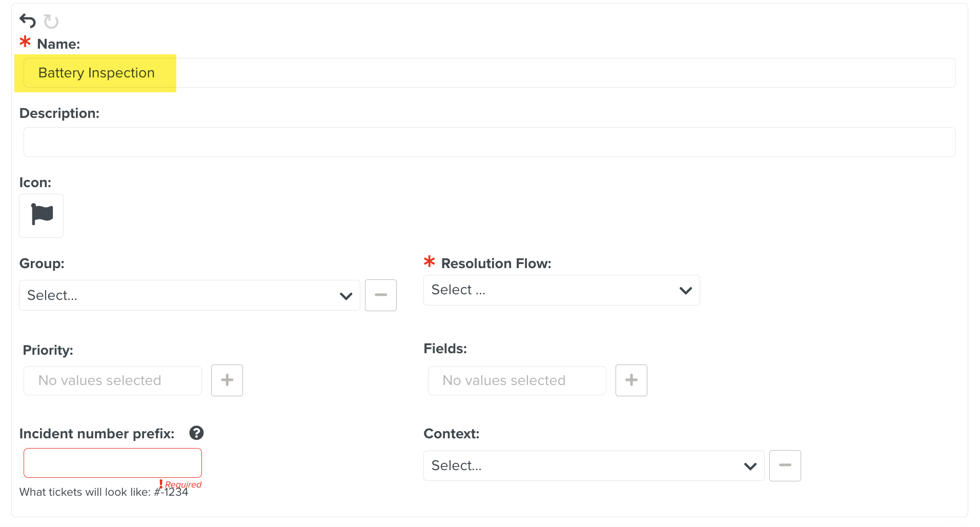The width and height of the screenshot is (980, 527).
Task: Remove Context selection with minus button
Action: pyautogui.click(x=785, y=465)
